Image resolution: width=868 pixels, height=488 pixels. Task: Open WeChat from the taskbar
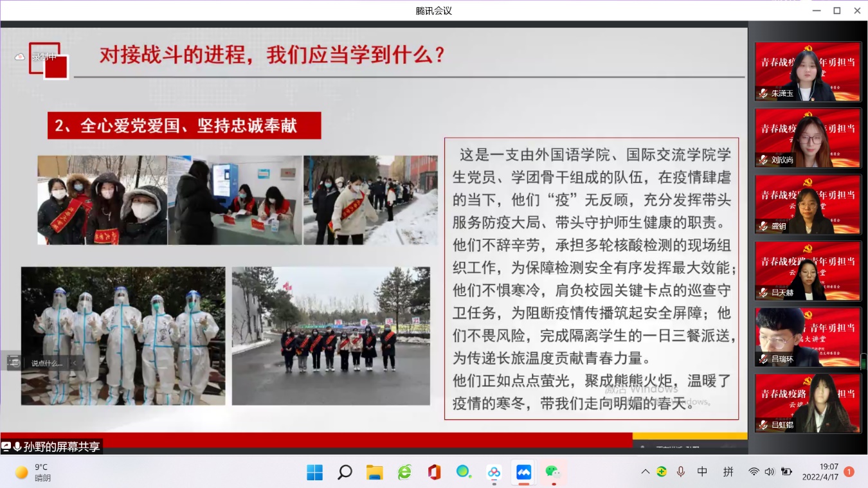(552, 473)
